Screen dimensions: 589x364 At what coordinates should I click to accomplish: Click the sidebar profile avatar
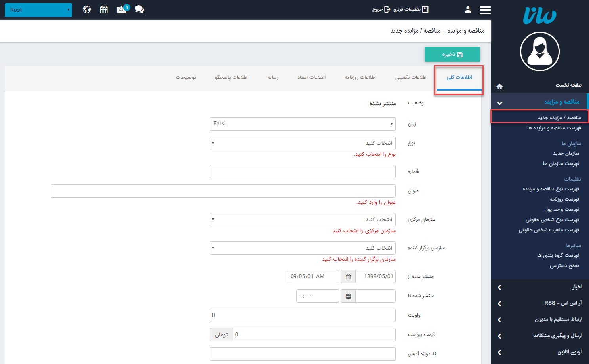pos(539,51)
